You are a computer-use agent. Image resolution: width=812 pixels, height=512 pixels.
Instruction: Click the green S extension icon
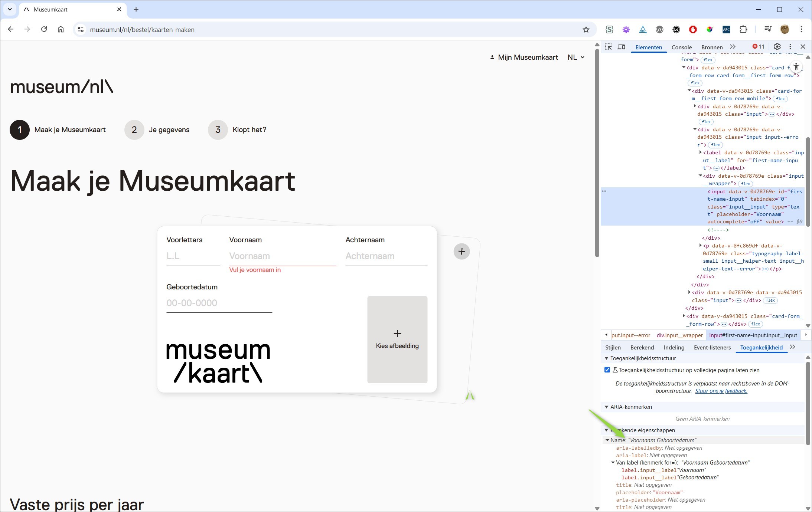tap(609, 29)
